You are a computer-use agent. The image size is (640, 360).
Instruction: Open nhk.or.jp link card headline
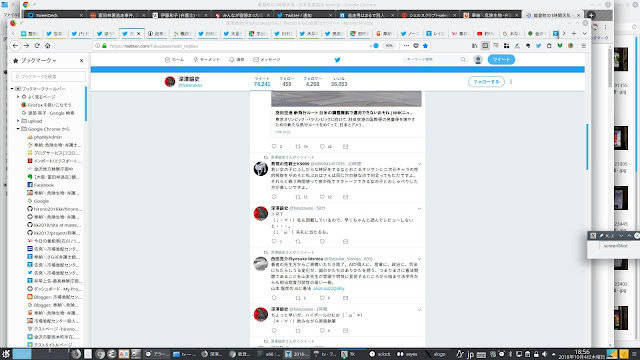[344, 113]
